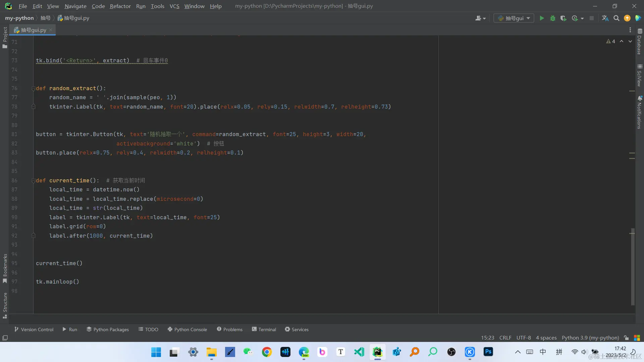Click the orange IDE update arrow icon
This screenshot has height=362, width=644.
pos(627,18)
